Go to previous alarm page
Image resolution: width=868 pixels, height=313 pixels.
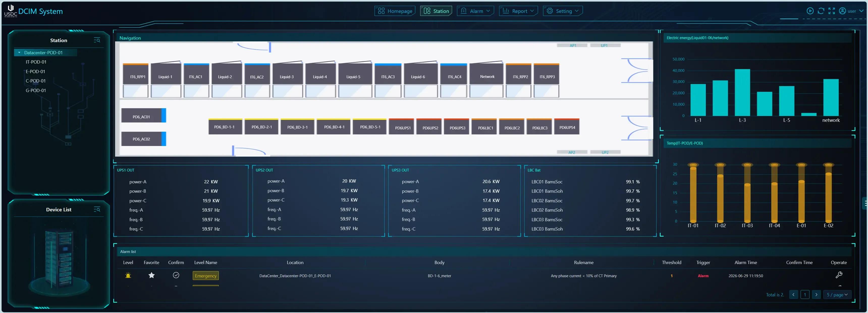[793, 295]
